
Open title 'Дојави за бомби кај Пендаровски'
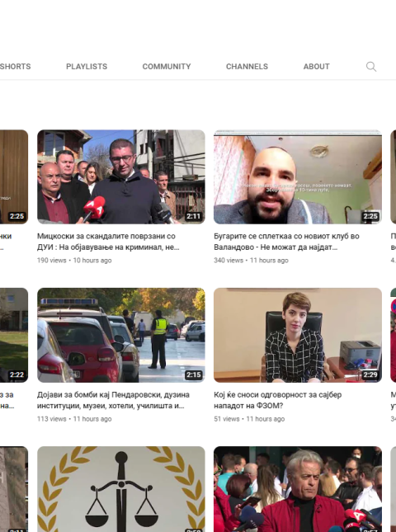113,400
